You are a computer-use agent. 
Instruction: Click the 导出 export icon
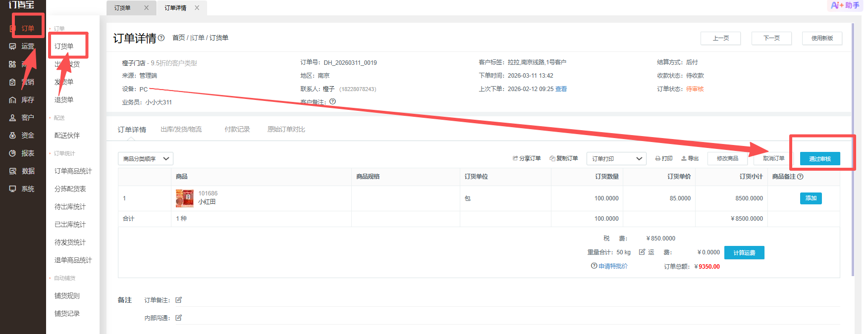pos(684,158)
